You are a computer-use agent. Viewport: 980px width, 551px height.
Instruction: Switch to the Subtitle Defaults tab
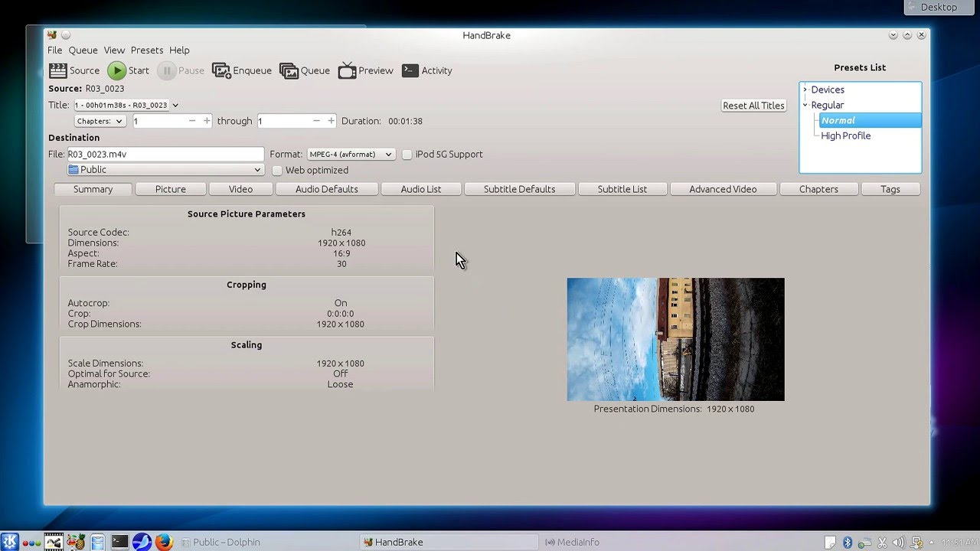click(519, 189)
